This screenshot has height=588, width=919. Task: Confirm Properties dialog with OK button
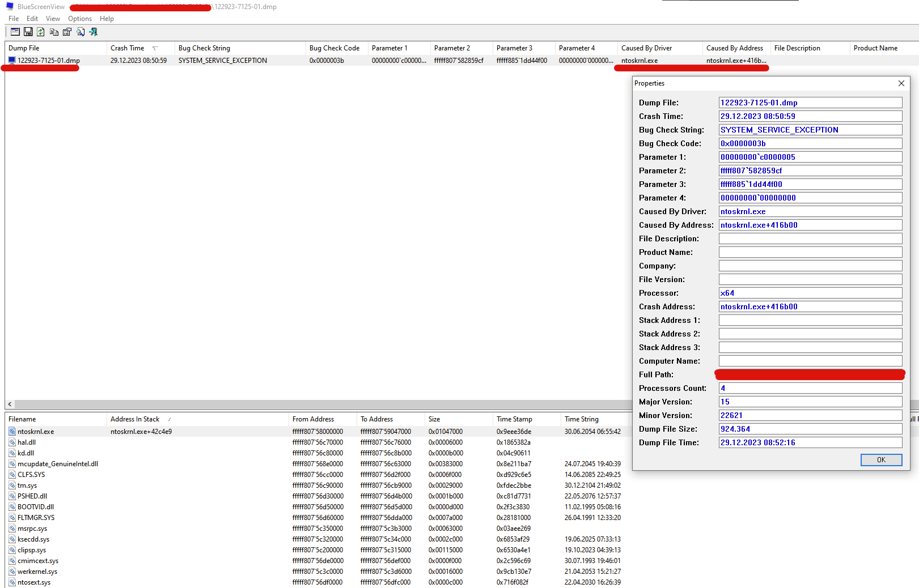pos(881,460)
